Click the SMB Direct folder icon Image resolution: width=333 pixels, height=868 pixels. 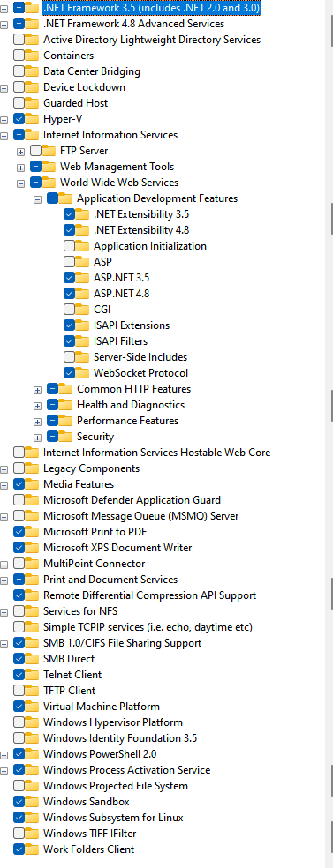pos(33,659)
